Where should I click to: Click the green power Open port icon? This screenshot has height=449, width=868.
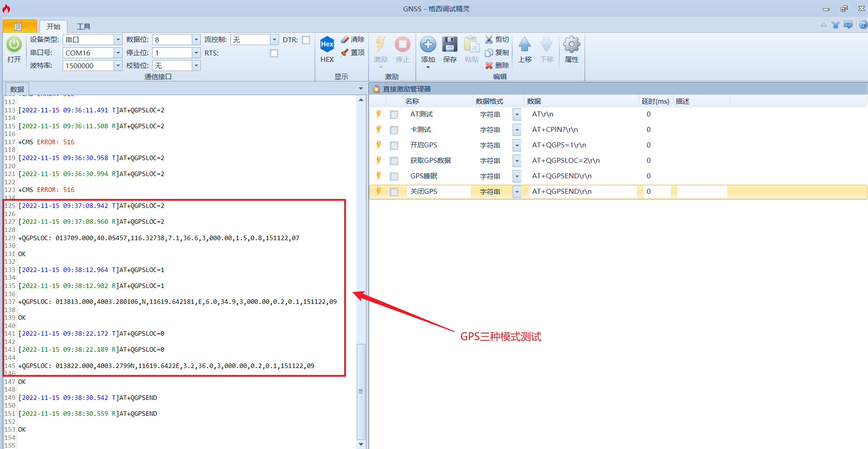click(x=14, y=45)
